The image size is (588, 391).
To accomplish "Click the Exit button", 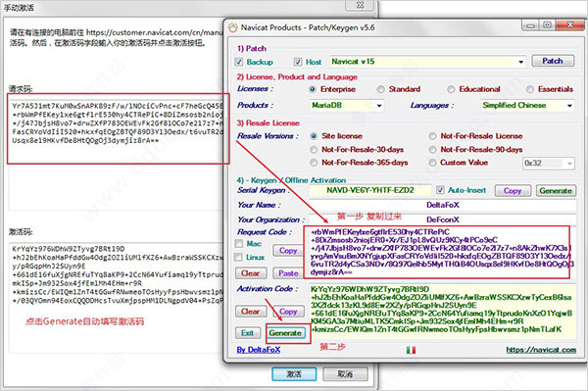I will click(x=247, y=333).
